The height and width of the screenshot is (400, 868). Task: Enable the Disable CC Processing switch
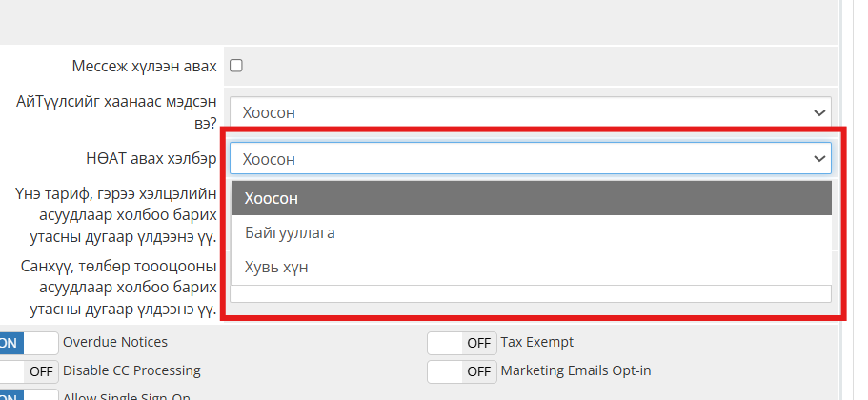click(x=29, y=370)
